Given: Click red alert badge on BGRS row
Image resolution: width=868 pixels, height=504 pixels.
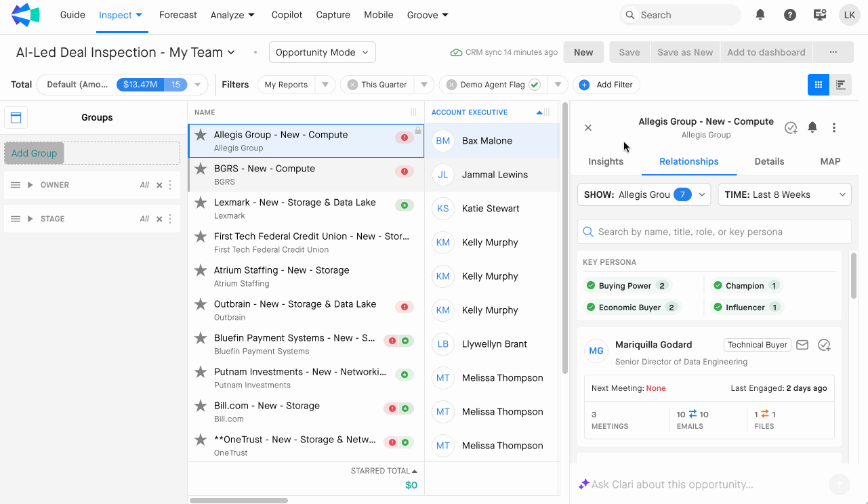Looking at the screenshot, I should point(405,171).
